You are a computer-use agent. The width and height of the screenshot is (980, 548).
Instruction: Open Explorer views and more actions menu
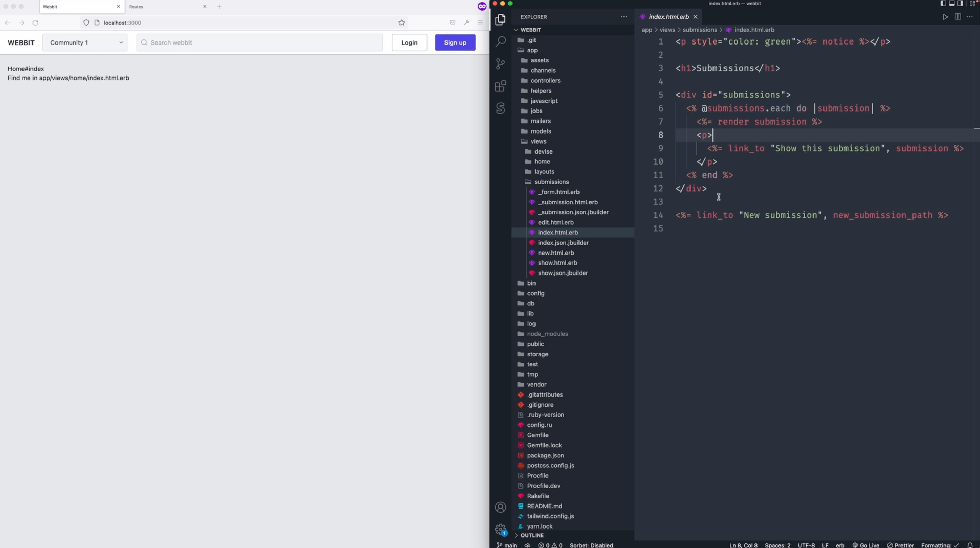(x=624, y=17)
